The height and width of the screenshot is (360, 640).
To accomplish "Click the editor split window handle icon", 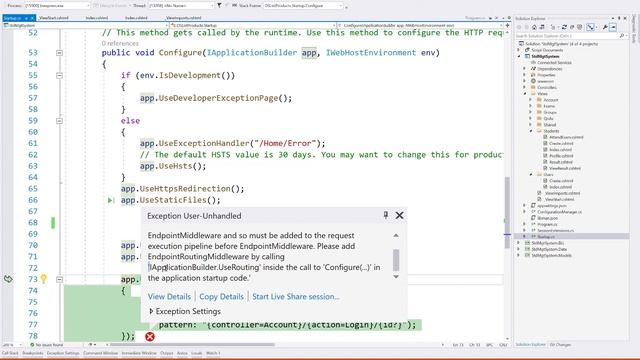I will [507, 25].
